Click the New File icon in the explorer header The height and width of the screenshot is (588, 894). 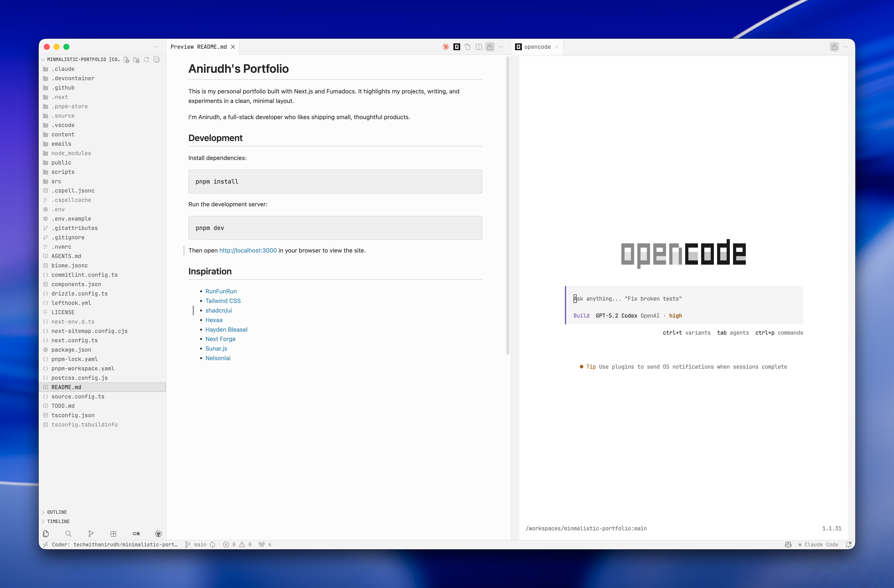pyautogui.click(x=126, y=59)
